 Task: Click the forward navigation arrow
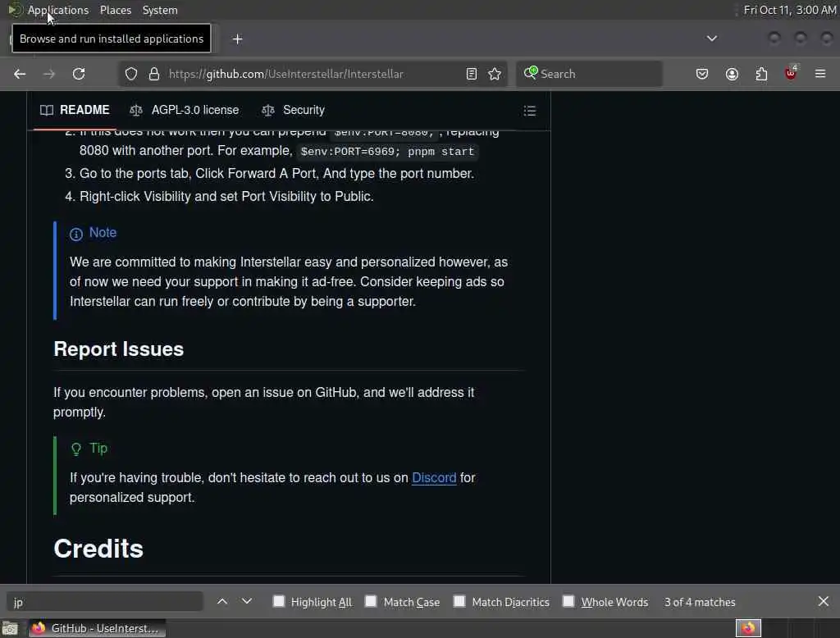[x=49, y=74]
